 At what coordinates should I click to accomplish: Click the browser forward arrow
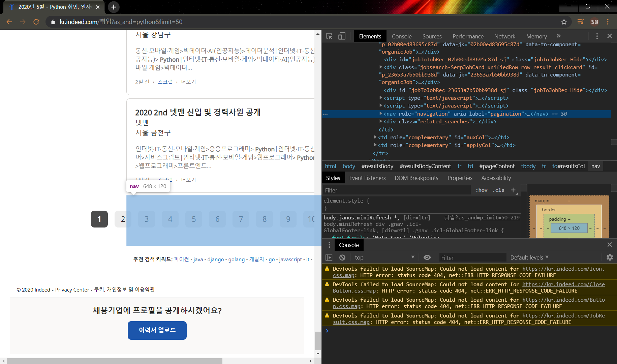tap(23, 22)
